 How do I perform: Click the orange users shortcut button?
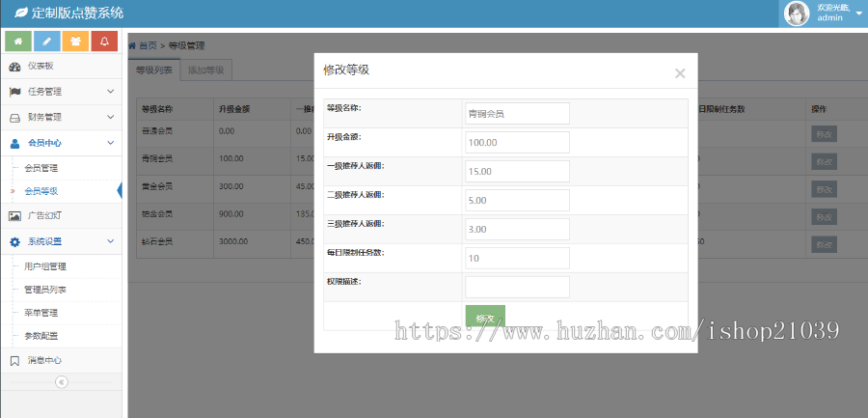[75, 42]
